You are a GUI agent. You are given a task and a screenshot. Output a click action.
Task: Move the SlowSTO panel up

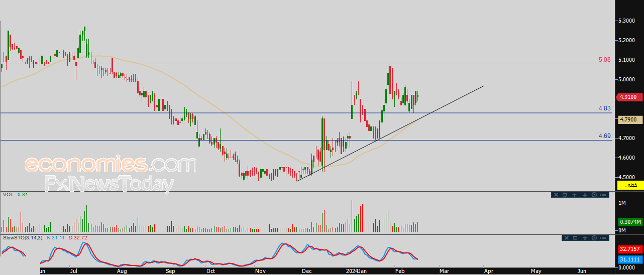(586, 237)
